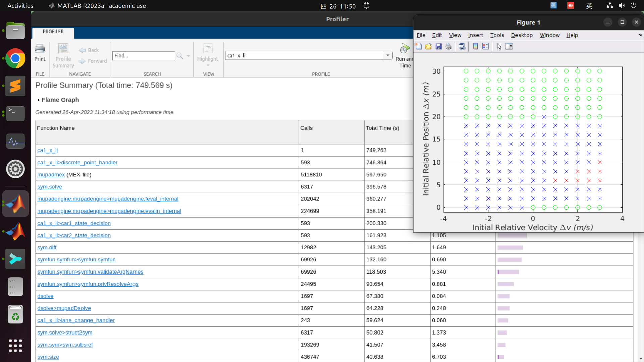Insert a colorbar via the toolbar icon
644x362 pixels.
pyautogui.click(x=475, y=46)
